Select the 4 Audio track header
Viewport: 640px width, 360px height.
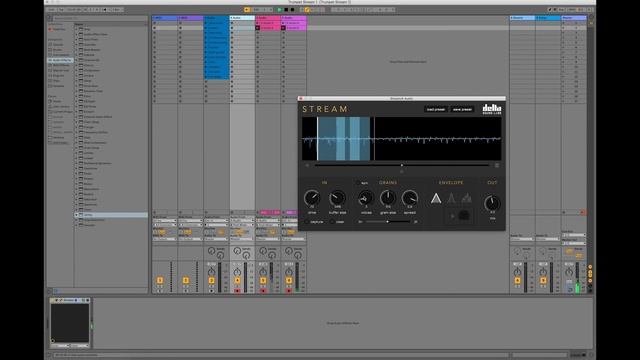point(242,18)
